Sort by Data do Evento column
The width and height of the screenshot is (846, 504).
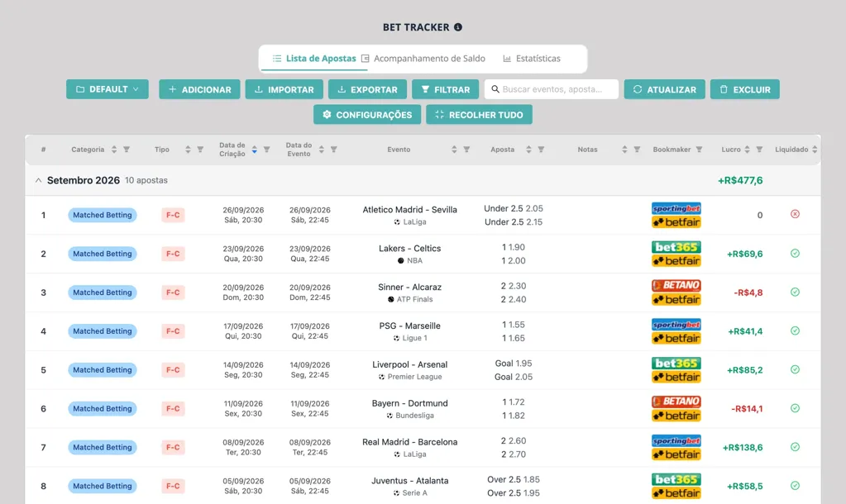[322, 150]
